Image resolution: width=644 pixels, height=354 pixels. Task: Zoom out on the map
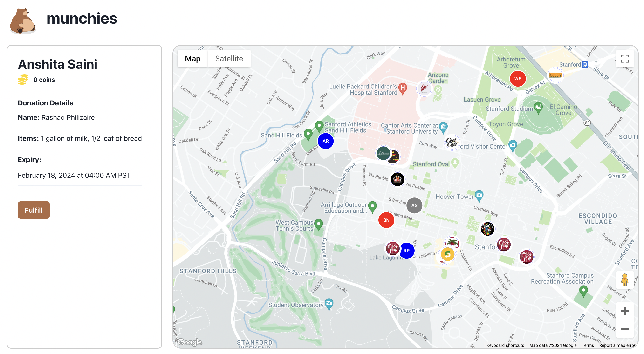[624, 329]
